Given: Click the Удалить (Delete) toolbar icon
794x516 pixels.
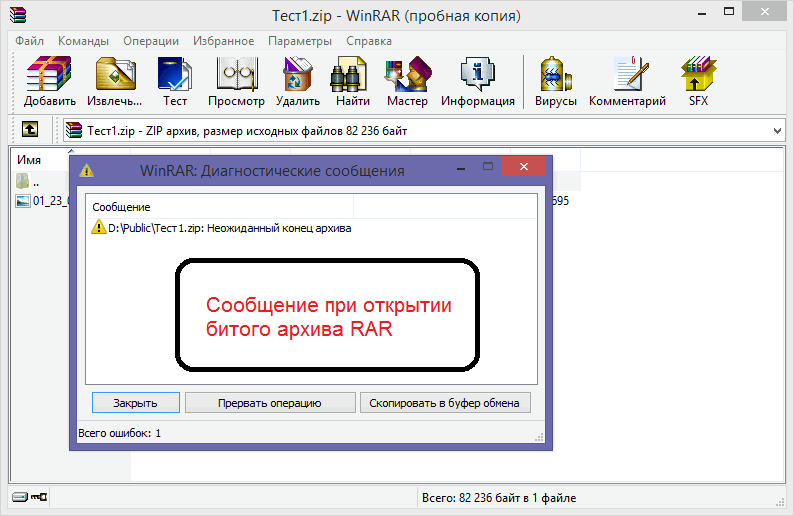Looking at the screenshot, I should point(298,82).
